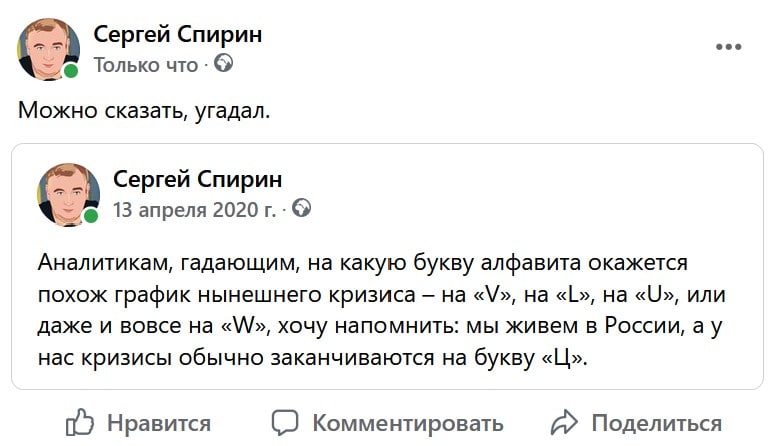Click the share arrow icon

tap(565, 422)
